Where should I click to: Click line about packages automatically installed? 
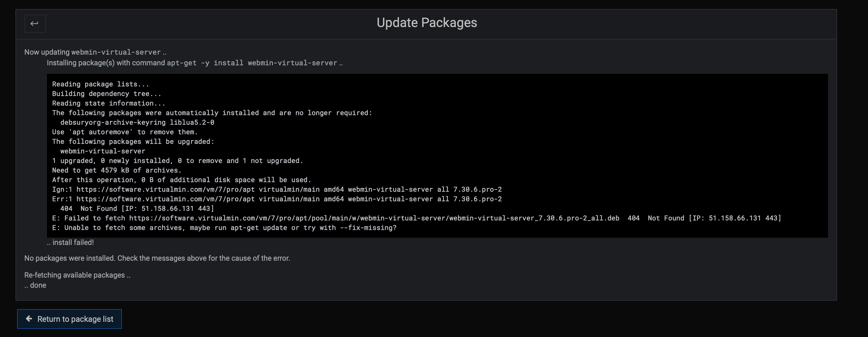click(x=212, y=113)
